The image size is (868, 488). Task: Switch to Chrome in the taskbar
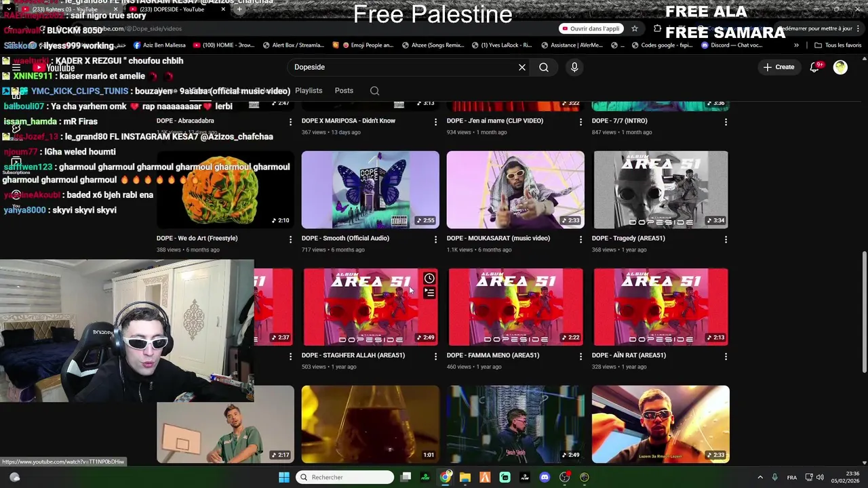click(x=446, y=477)
